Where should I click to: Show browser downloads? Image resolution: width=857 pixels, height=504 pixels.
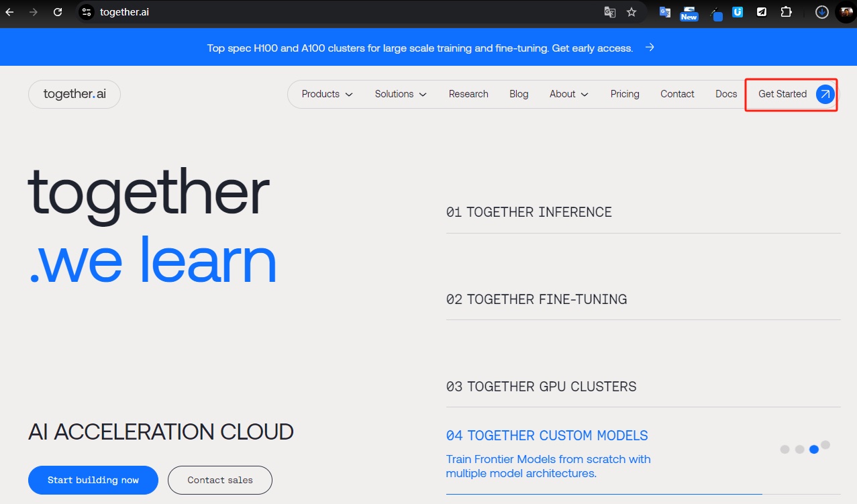click(x=822, y=12)
